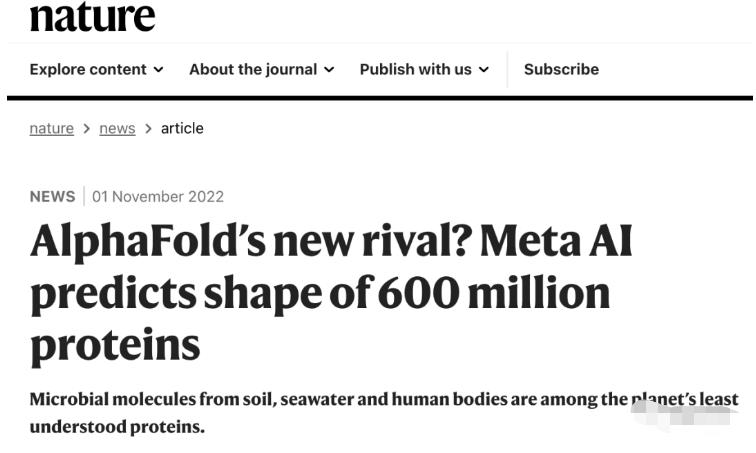Open the news breadcrumb link

click(x=117, y=129)
